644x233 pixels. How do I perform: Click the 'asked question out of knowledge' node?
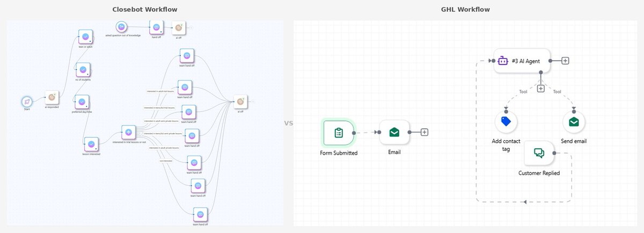[121, 26]
